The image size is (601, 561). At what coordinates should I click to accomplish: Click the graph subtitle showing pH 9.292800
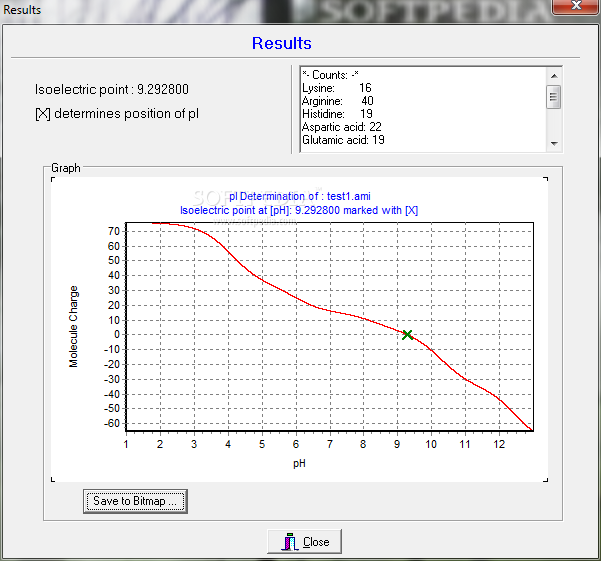point(299,210)
